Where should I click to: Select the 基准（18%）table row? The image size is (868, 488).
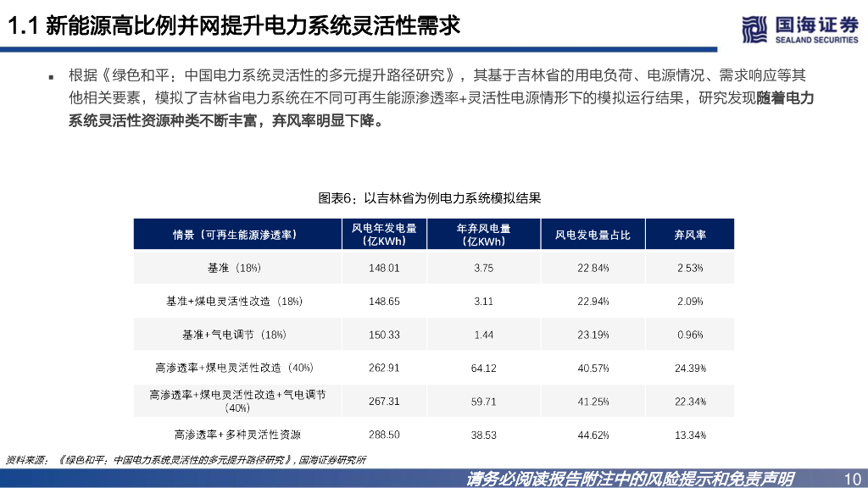[x=236, y=266]
